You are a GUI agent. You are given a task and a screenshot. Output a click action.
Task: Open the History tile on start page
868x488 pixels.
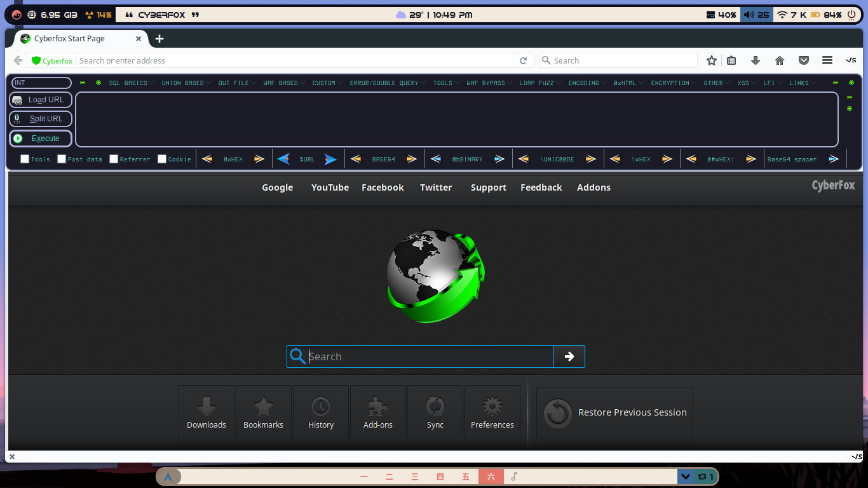tap(321, 412)
